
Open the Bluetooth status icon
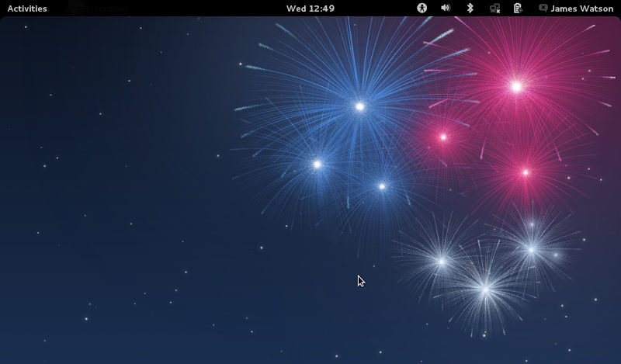[x=470, y=8]
